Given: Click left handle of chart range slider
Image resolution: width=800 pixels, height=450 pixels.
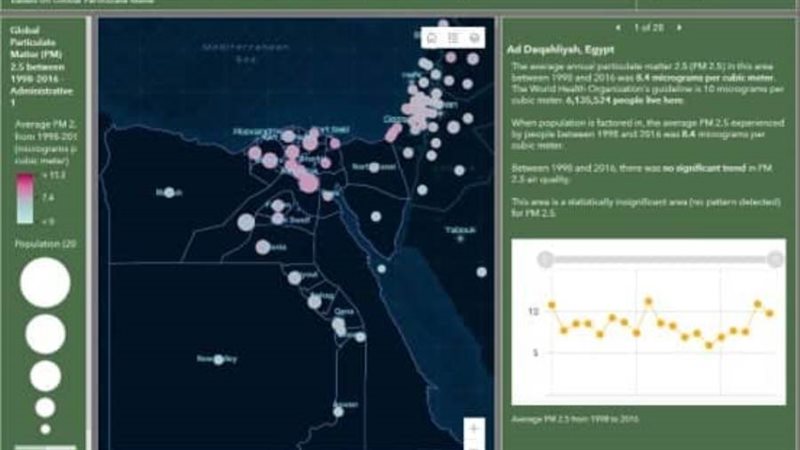Looking at the screenshot, I should [x=545, y=260].
